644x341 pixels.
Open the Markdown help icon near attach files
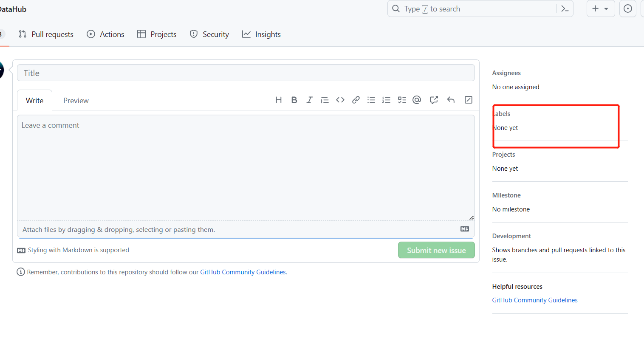[464, 229]
